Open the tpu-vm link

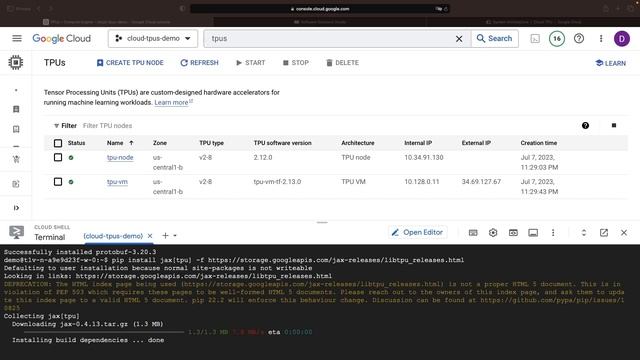click(117, 182)
